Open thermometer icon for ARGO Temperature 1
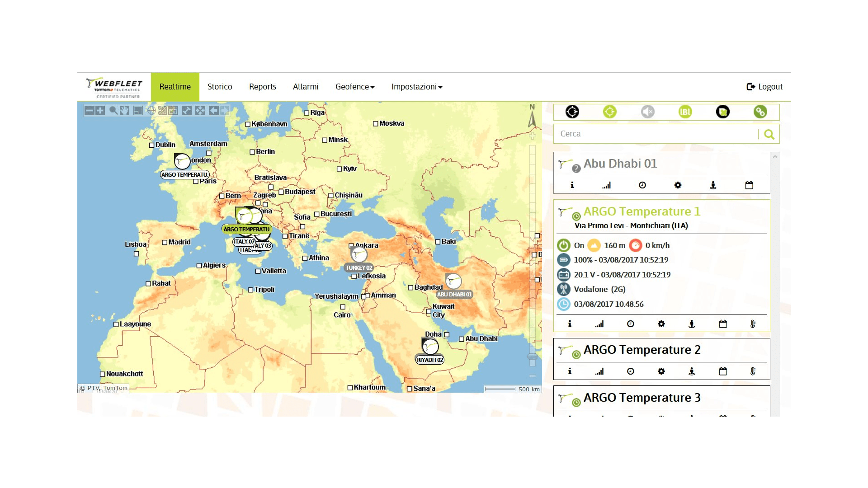This screenshot has height=488, width=868. point(753,324)
